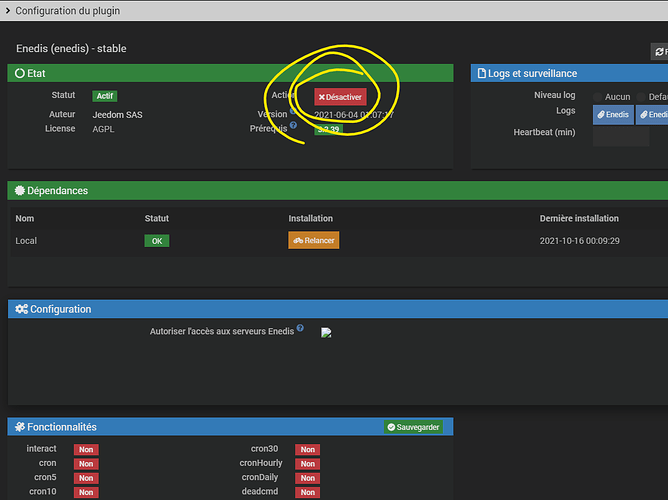This screenshot has height=500, width=668.
Task: Click the Etat panel circle icon
Action: click(x=20, y=73)
